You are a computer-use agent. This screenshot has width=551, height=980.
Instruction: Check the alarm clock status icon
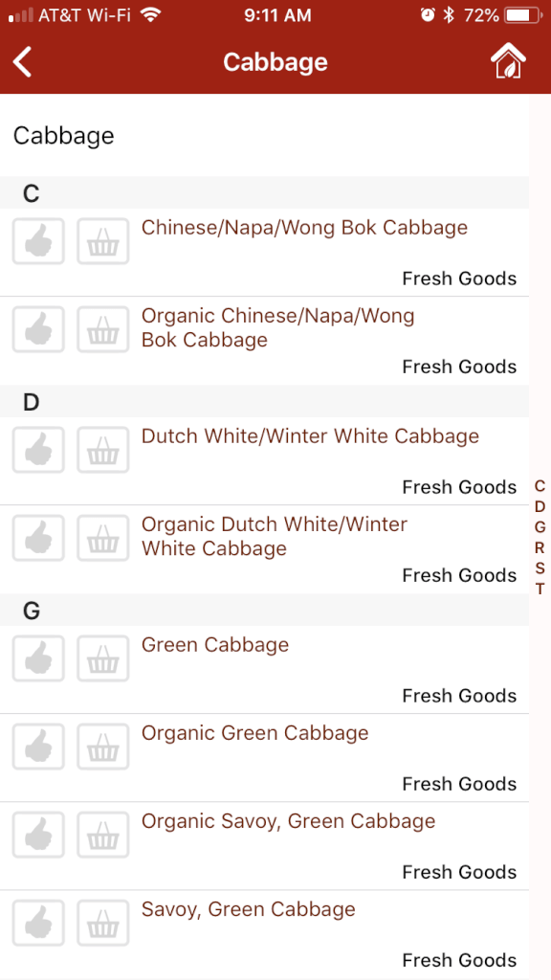tap(428, 15)
